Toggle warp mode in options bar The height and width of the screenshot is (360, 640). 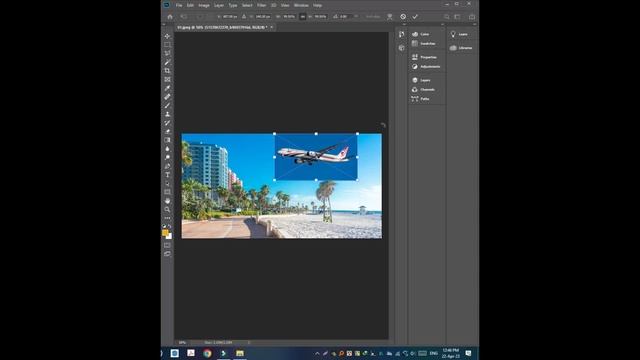tap(390, 17)
